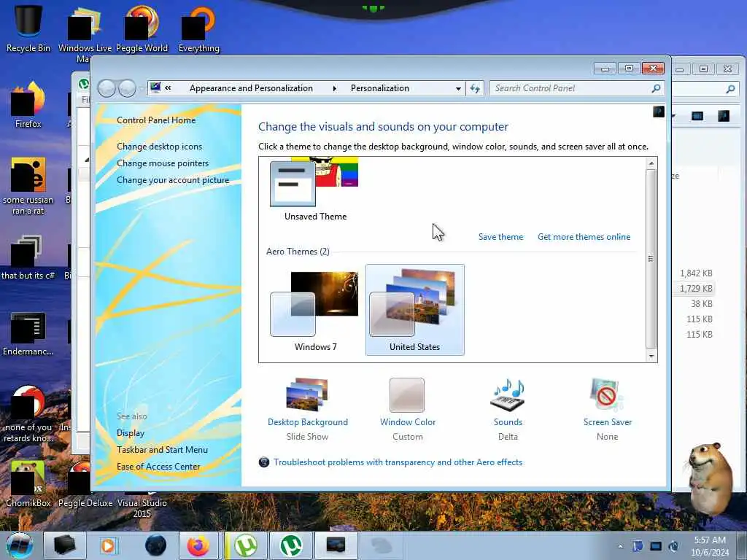Click the Control Panel Back button
The height and width of the screenshot is (560, 747).
(x=107, y=88)
